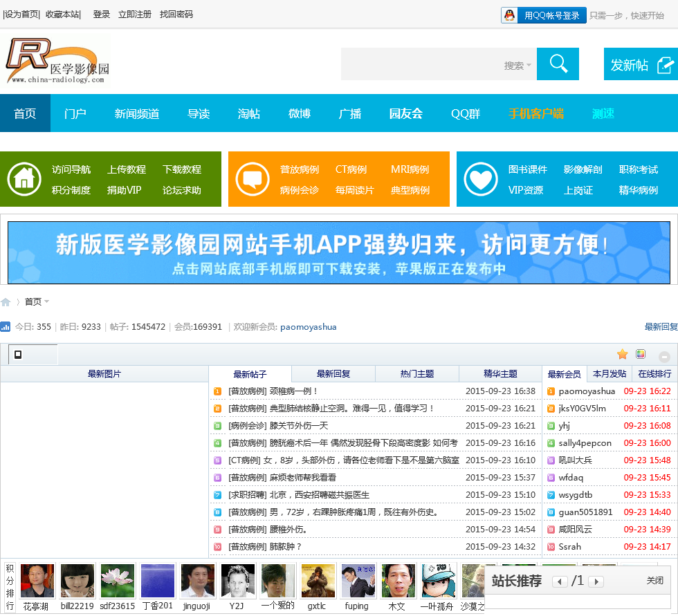Open the colorful style picker icon
Image resolution: width=678 pixels, height=616 pixels.
click(x=641, y=354)
